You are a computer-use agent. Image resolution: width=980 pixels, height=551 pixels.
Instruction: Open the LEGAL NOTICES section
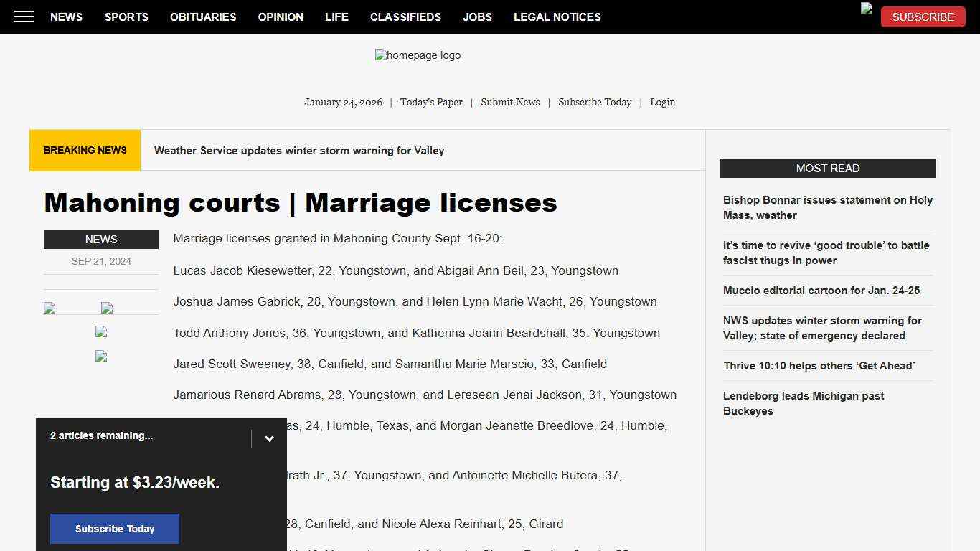(x=557, y=17)
